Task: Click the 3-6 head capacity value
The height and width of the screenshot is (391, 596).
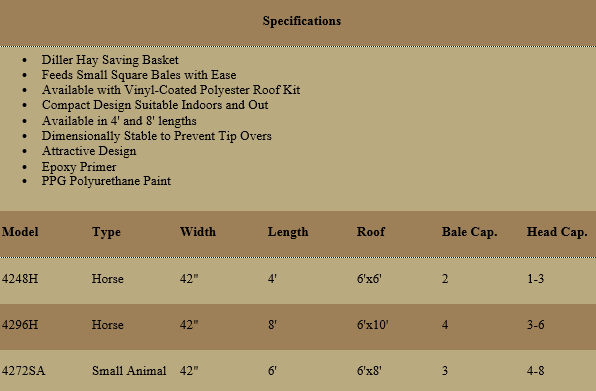Action: click(536, 325)
